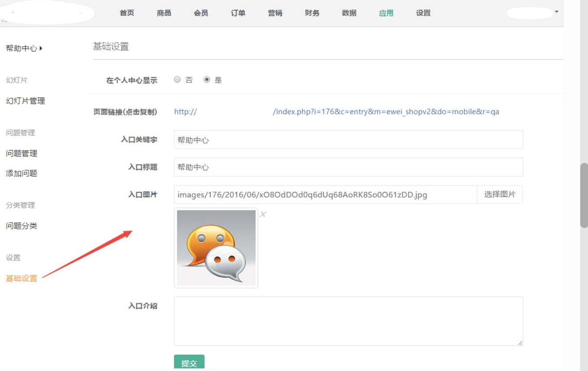The image size is (588, 371).
Task: Click the 选择图片 button
Action: (500, 195)
